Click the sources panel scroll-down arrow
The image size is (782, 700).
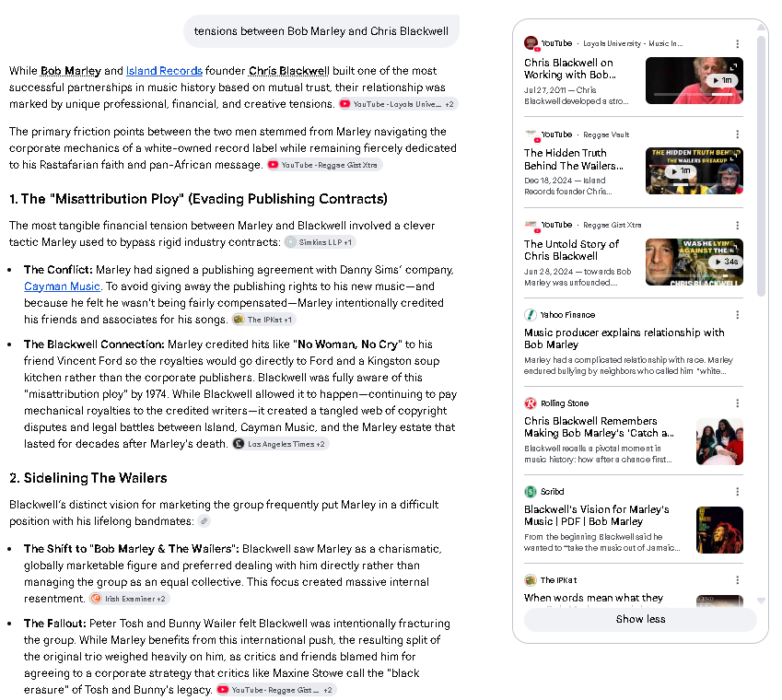tap(761, 601)
